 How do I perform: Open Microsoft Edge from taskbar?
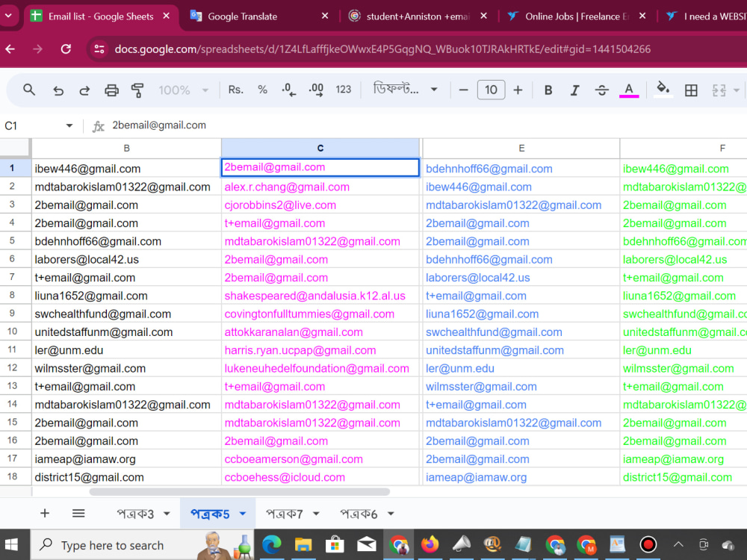tap(272, 544)
